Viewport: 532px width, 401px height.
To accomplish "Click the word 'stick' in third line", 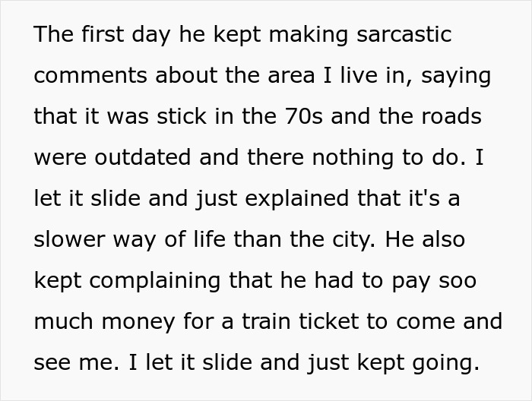I will (x=182, y=116).
